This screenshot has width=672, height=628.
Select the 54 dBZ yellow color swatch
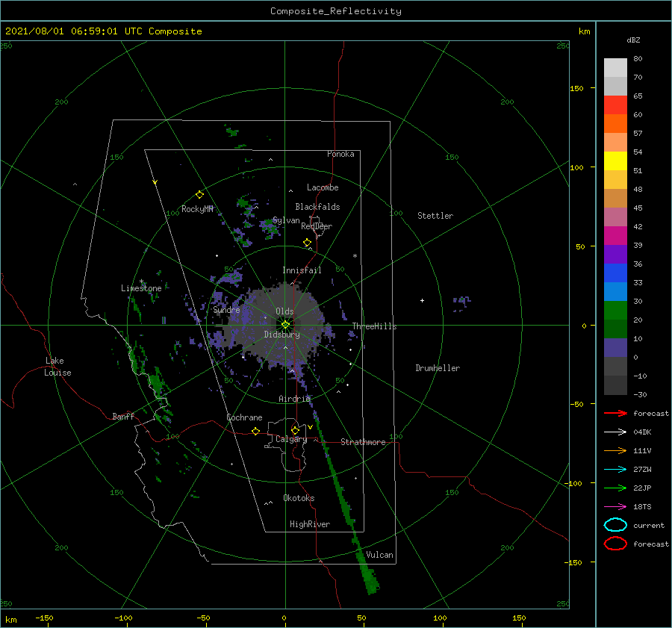coord(615,161)
